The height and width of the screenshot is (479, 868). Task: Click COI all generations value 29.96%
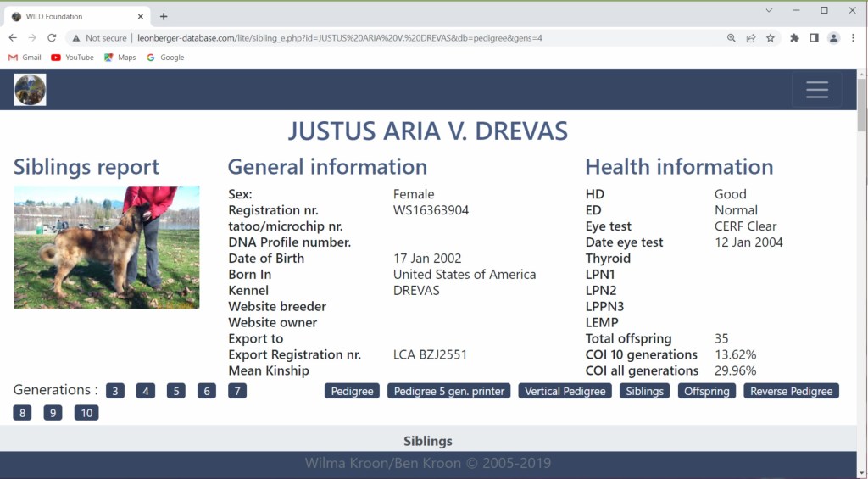[x=735, y=371]
